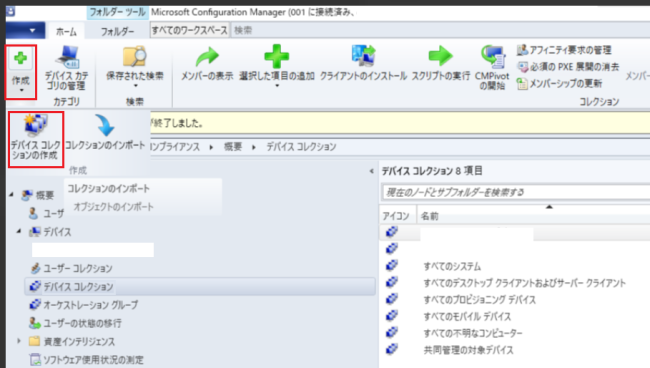Image resolution: width=650 pixels, height=368 pixels.
Task: Open デバイス カテゴリの管理 in the ribbon
Action: 66,69
